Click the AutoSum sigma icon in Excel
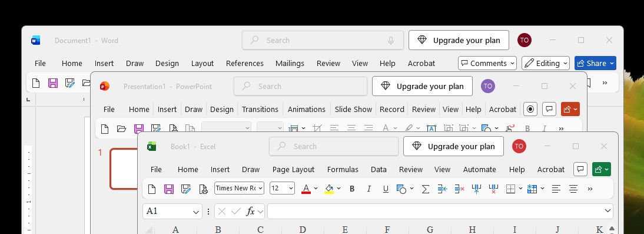 (426, 189)
